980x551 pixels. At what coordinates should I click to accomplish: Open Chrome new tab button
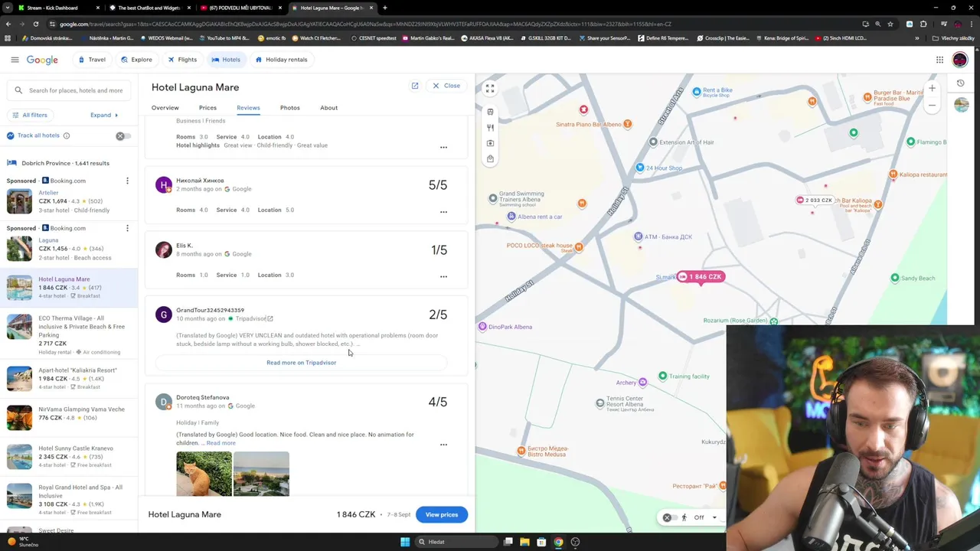384,8
